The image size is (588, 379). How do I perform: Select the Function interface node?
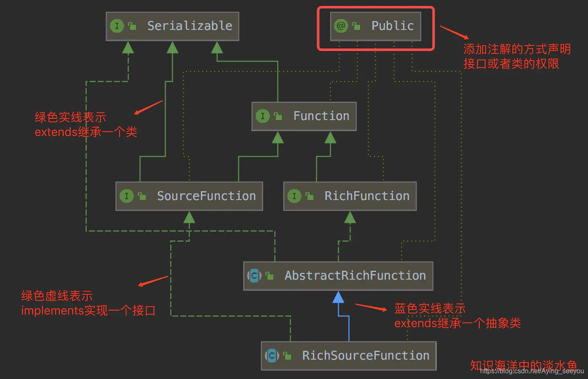[304, 116]
